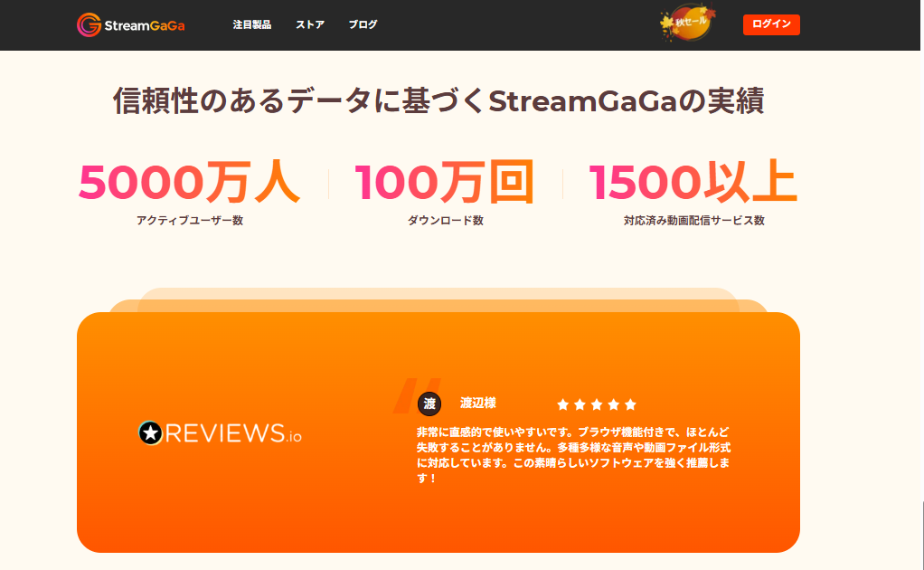Click the 1500以上 supported services figure
Screen dimensions: 924x570
point(693,182)
